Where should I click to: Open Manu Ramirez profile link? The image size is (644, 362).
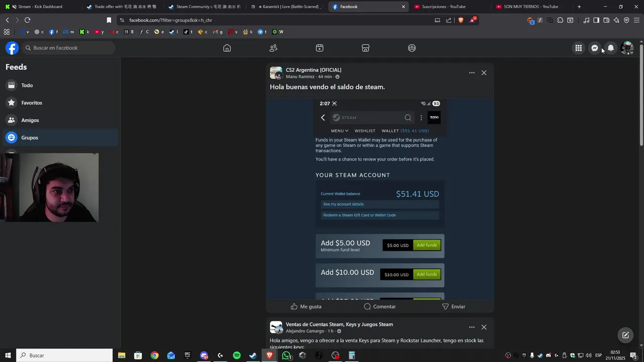(300, 76)
